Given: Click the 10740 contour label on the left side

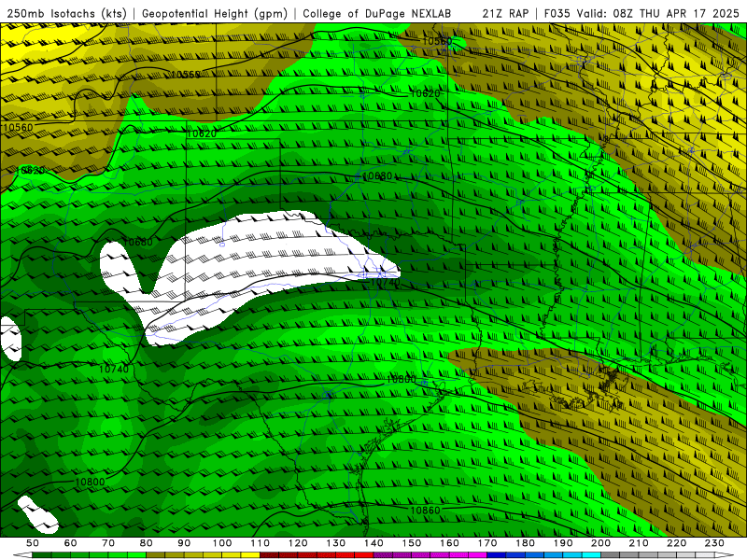Looking at the screenshot, I should [114, 369].
